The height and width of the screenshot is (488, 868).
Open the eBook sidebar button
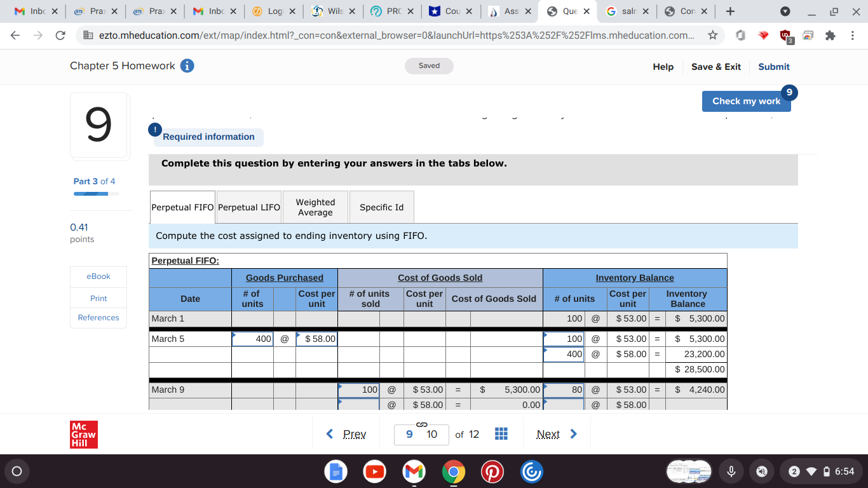pos(98,276)
